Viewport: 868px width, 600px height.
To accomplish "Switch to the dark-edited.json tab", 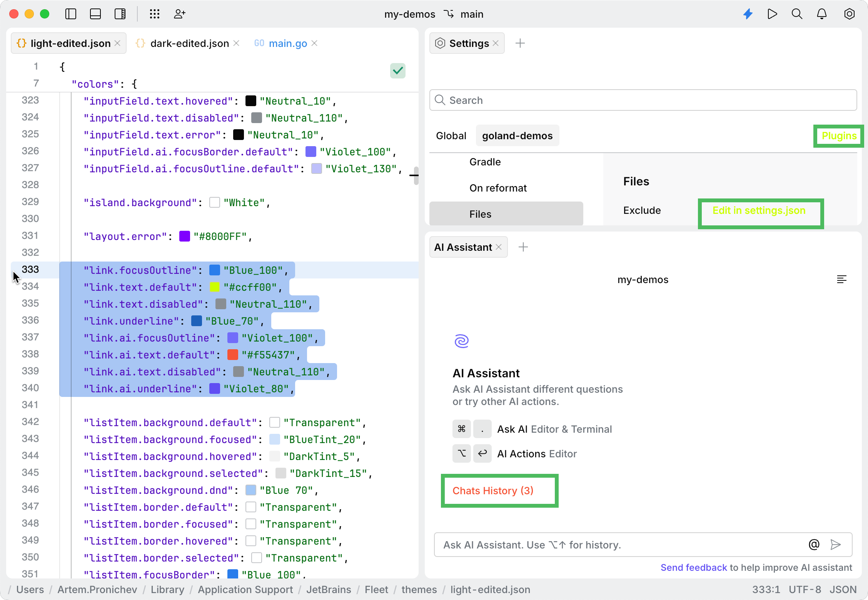I will (x=189, y=43).
